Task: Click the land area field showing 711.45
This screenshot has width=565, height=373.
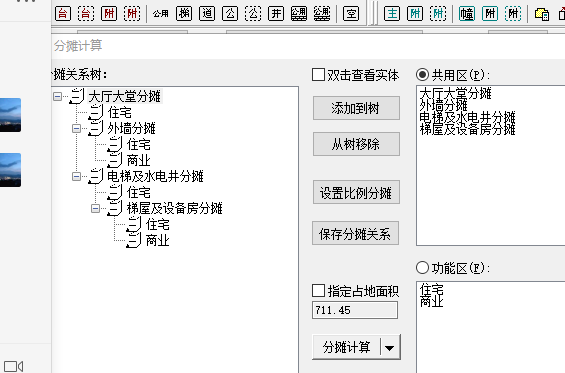Action: tap(355, 310)
